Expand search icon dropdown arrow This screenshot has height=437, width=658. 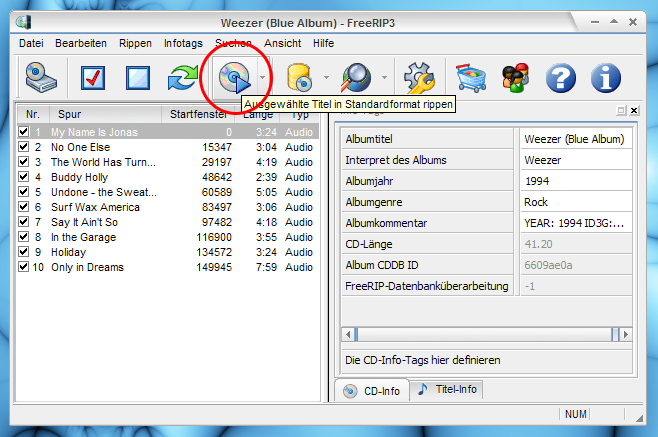(384, 78)
